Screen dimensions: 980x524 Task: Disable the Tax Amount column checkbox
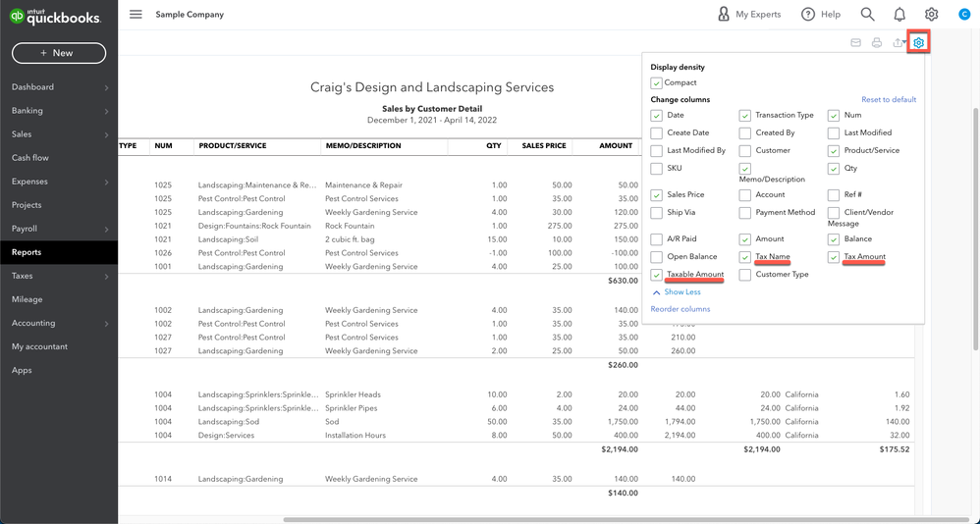click(833, 257)
